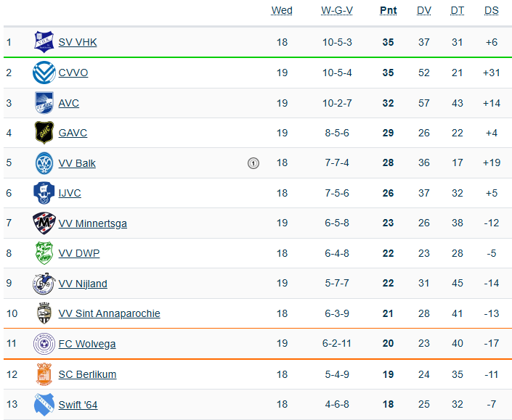Sort table by Pnt points column
The height and width of the screenshot is (420, 512).
tap(388, 10)
